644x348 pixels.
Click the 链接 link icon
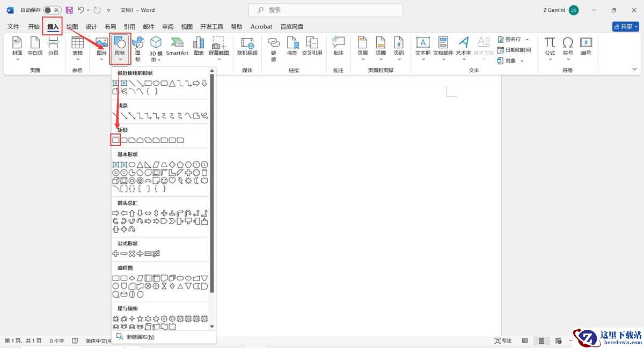(274, 49)
